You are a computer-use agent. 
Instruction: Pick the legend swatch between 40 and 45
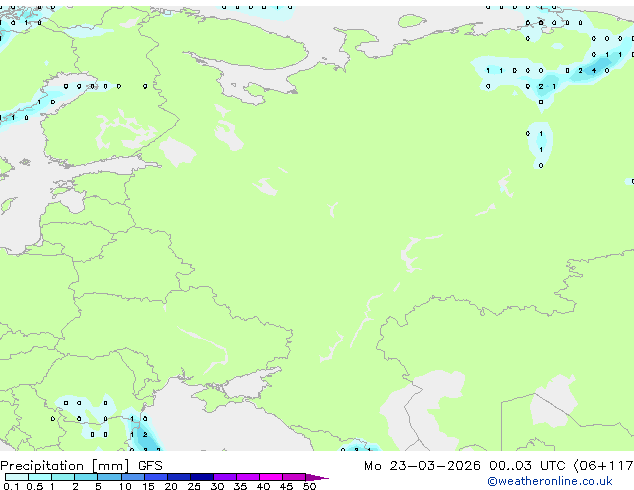(x=271, y=477)
